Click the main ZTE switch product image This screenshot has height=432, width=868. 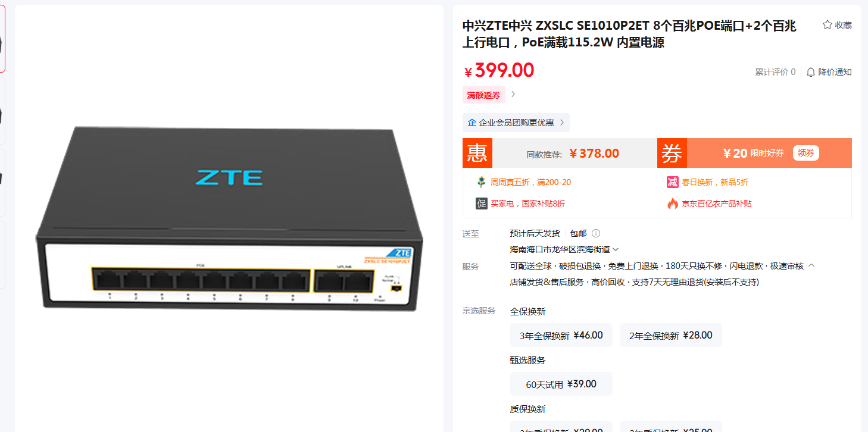pyautogui.click(x=229, y=218)
